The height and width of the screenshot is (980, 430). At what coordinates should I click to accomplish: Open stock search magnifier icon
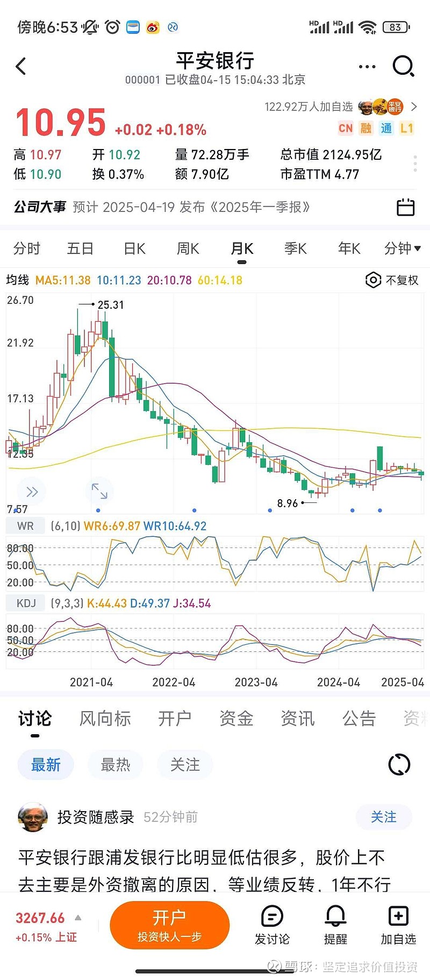[403, 67]
